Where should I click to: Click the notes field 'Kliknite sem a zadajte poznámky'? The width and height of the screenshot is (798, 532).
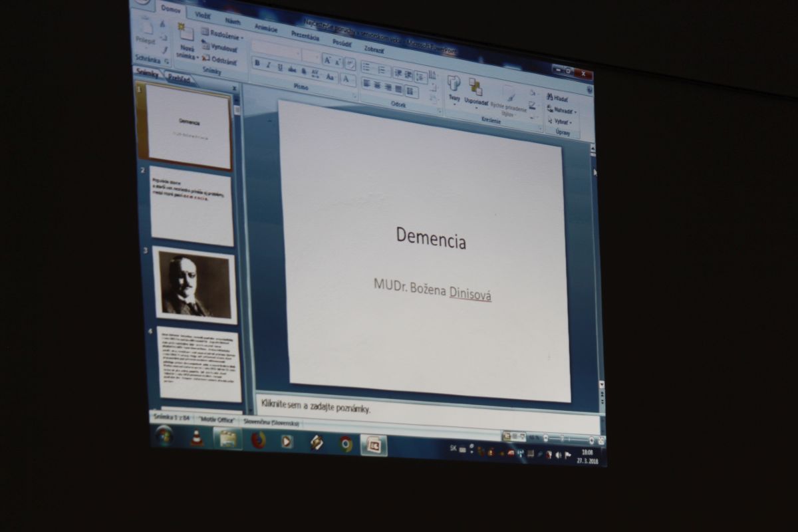tap(316, 406)
